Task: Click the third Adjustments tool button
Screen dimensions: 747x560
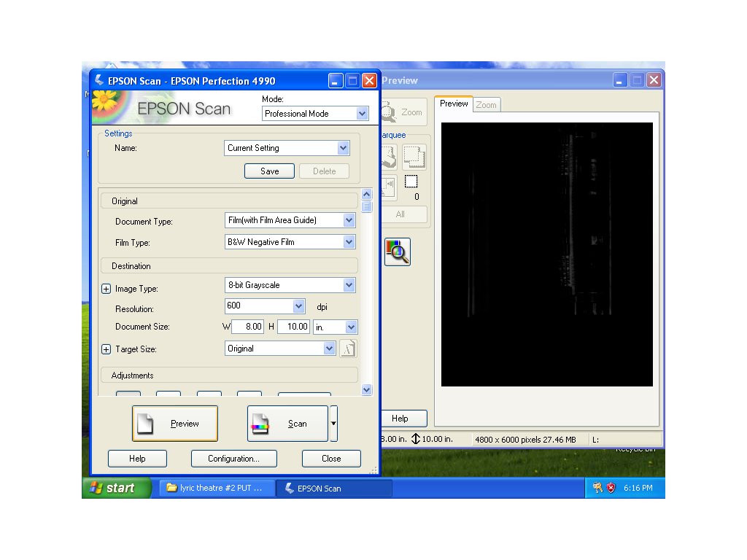Action: (209, 394)
